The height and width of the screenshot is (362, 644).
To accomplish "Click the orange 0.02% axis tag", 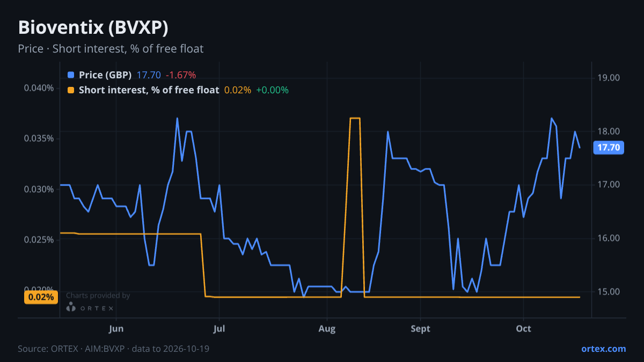I will coord(41,297).
